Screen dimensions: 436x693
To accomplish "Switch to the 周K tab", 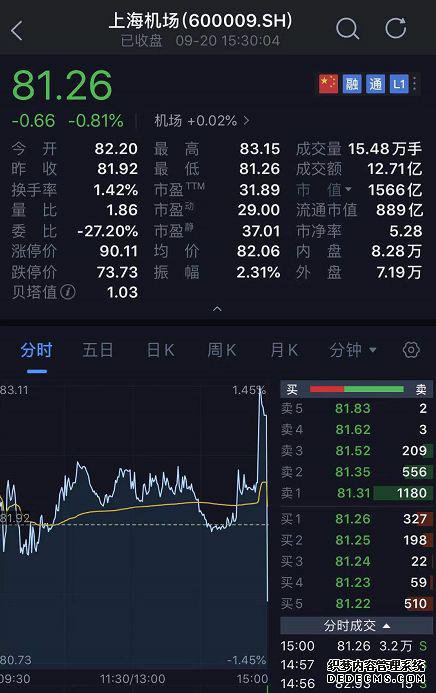I will pos(222,350).
